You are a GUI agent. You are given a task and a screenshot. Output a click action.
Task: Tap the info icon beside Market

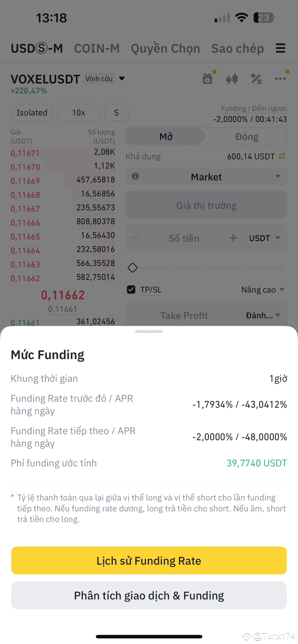[135, 176]
